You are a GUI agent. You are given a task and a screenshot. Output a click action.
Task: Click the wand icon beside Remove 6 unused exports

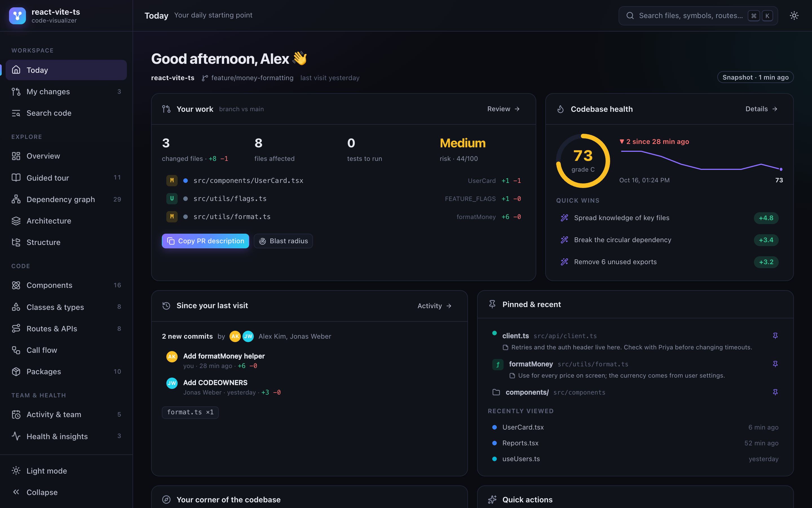564,262
